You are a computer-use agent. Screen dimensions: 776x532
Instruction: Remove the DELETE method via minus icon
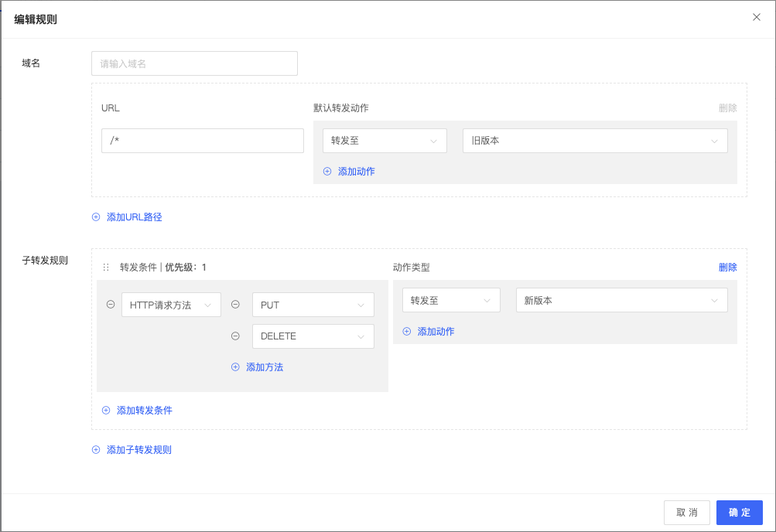coord(236,336)
